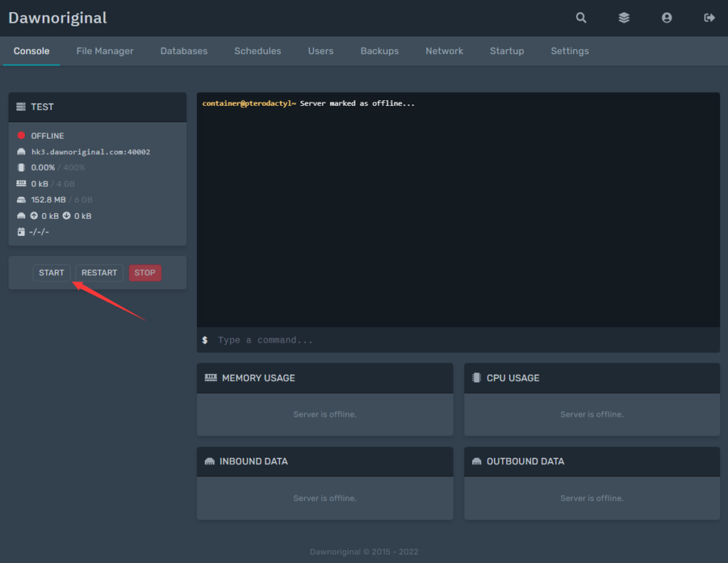Image resolution: width=728 pixels, height=563 pixels.
Task: Click the memory icon in MEMORY USAGE header
Action: pos(210,377)
